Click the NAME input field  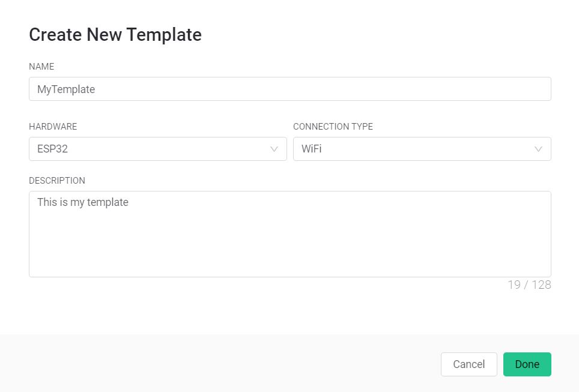[290, 89]
